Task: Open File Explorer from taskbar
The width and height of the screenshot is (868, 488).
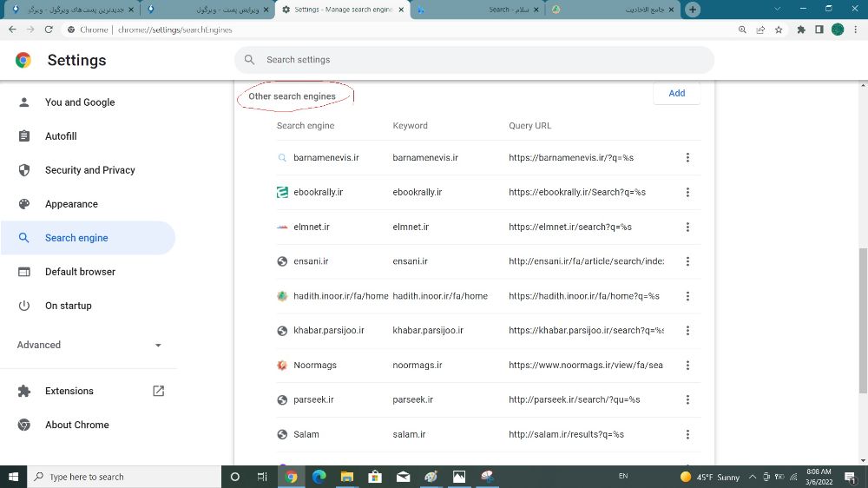Action: [x=347, y=477]
